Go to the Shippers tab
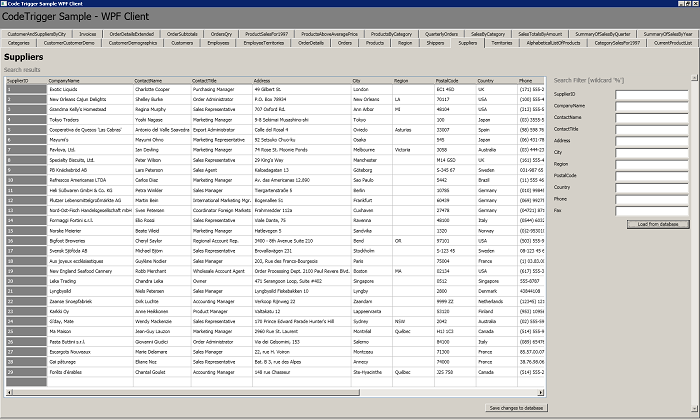 pos(435,43)
